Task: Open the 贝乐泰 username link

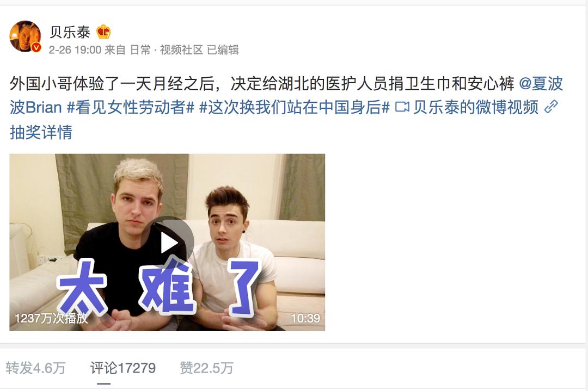Action: pyautogui.click(x=70, y=32)
